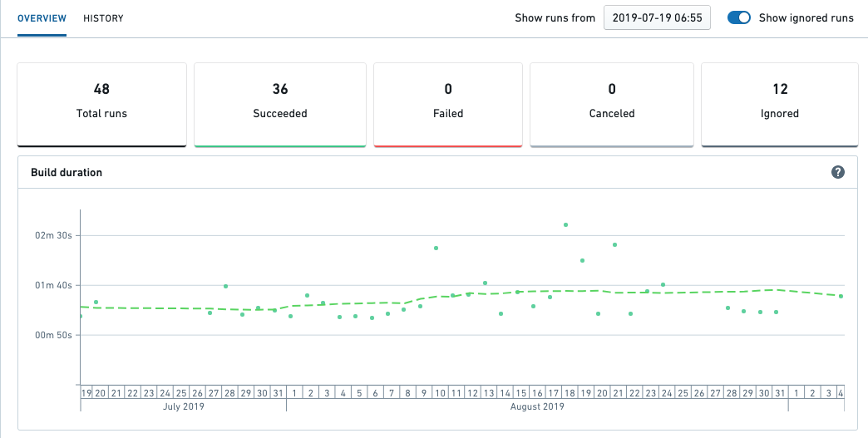The height and width of the screenshot is (438, 868).
Task: Click the August 19 data point
Action: (x=582, y=260)
